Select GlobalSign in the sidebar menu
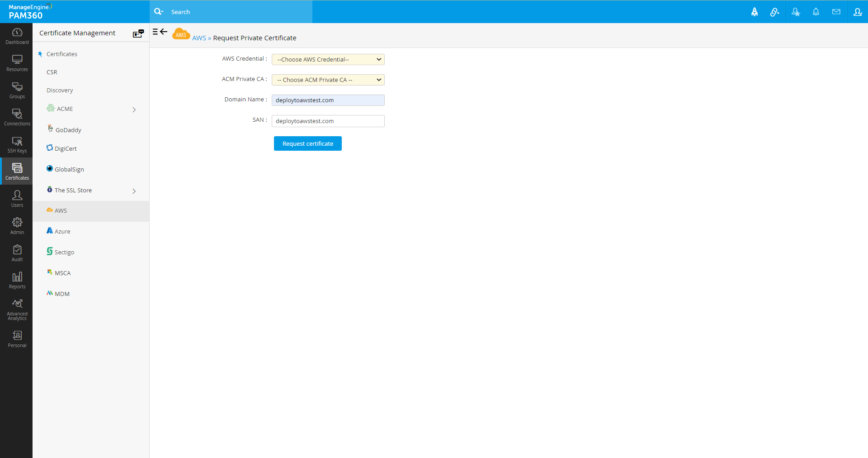The height and width of the screenshot is (458, 868). [x=69, y=169]
